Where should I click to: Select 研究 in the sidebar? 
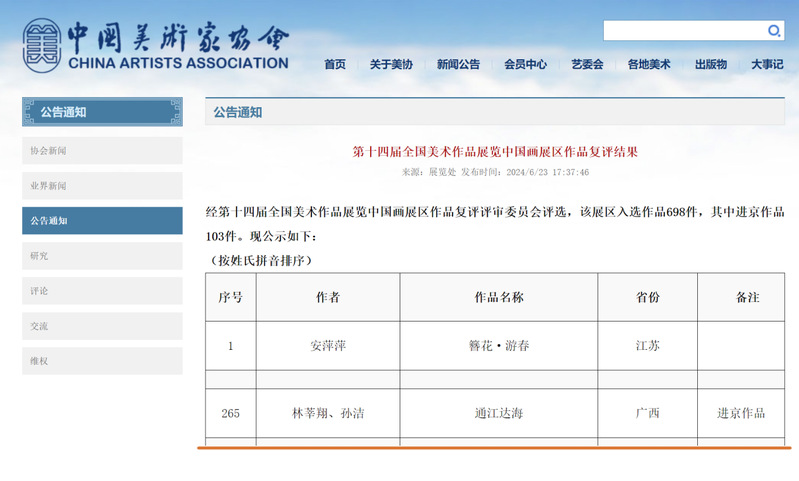pos(102,256)
